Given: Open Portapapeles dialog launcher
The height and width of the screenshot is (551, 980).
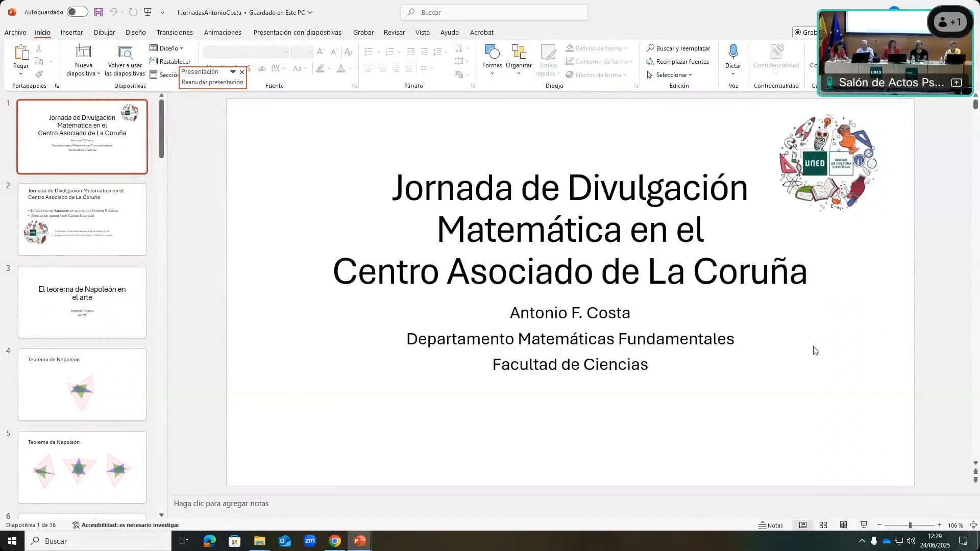Looking at the screenshot, I should (x=57, y=86).
